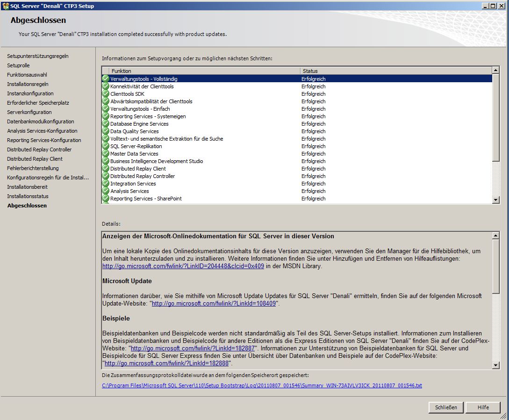Select Installationsbereit sidebar step

(x=27, y=187)
